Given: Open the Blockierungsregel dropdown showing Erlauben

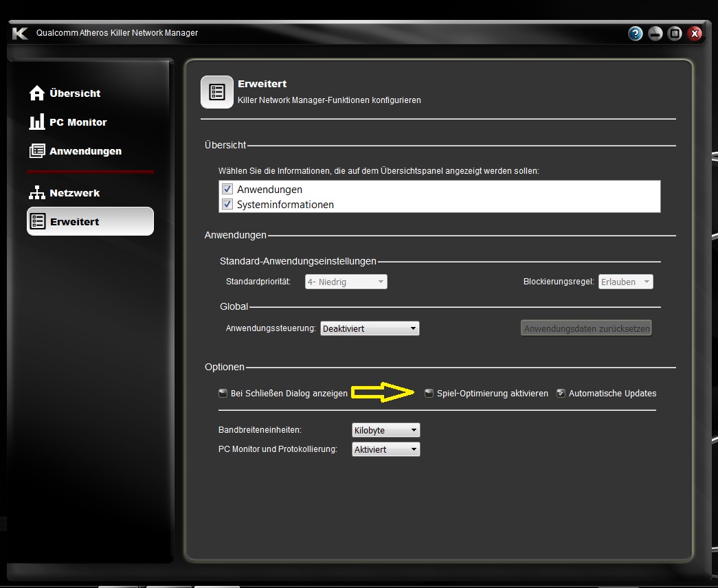Looking at the screenshot, I should (625, 282).
